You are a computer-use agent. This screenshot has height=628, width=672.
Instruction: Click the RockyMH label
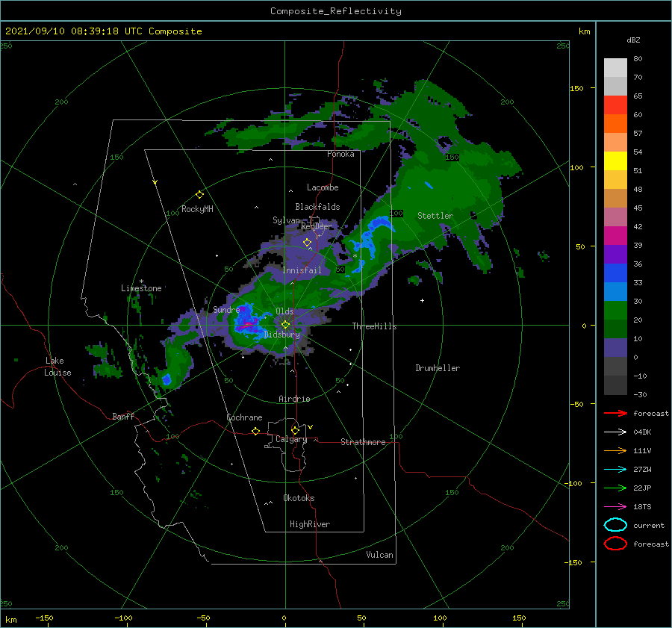pos(197,209)
